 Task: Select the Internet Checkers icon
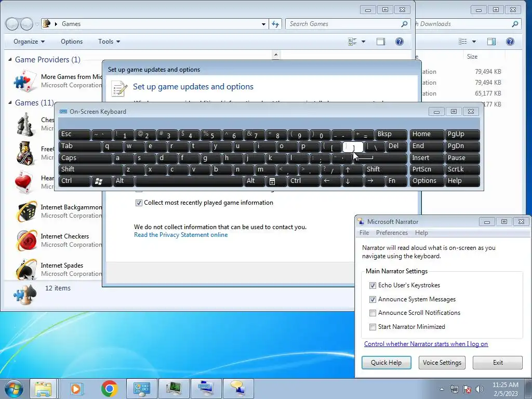click(x=26, y=240)
